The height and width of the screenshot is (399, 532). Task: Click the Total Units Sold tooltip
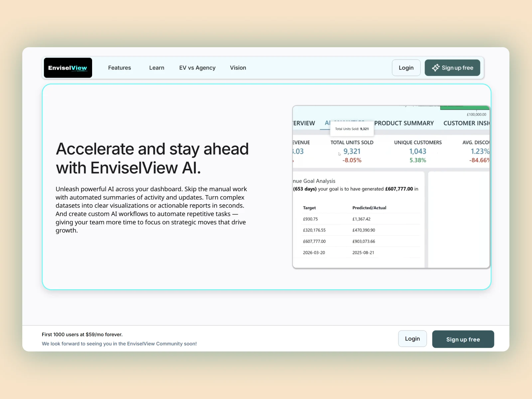point(352,129)
